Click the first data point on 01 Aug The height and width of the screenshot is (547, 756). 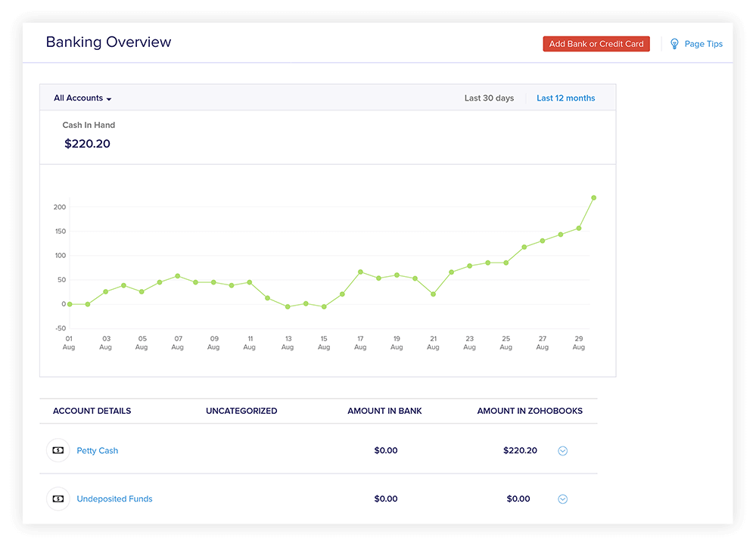point(69,303)
